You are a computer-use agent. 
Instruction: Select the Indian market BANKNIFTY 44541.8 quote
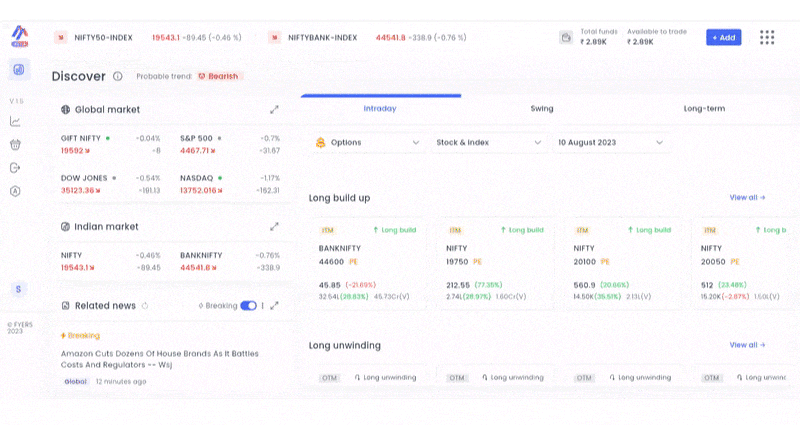click(230, 261)
